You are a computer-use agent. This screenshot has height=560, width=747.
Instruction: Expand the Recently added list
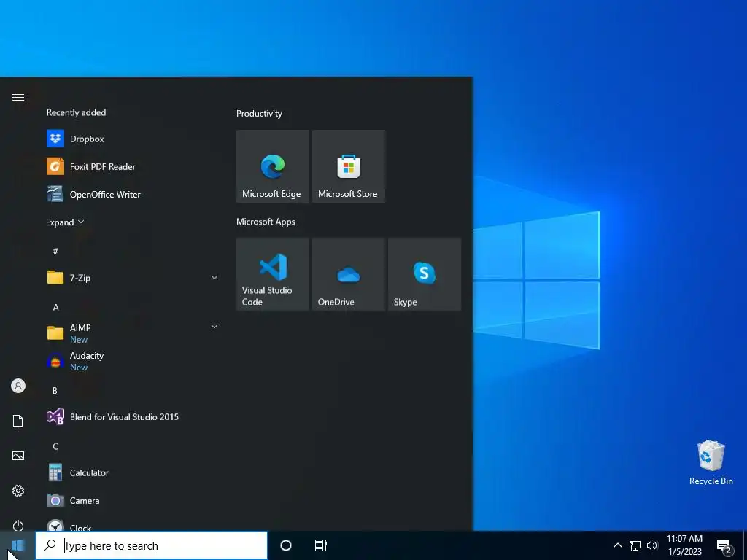(x=65, y=222)
